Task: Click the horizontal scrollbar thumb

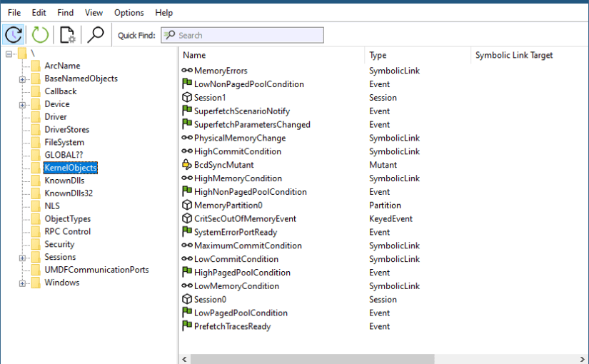Action: (x=313, y=359)
